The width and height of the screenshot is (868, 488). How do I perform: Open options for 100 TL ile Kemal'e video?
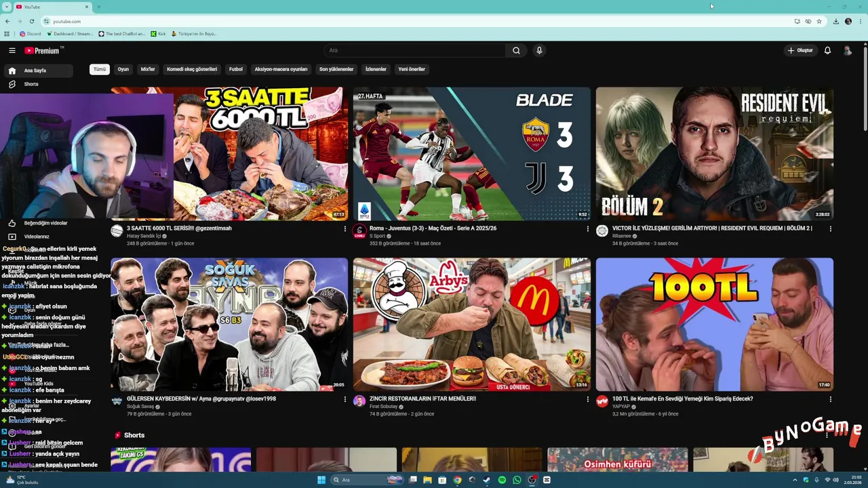830,399
